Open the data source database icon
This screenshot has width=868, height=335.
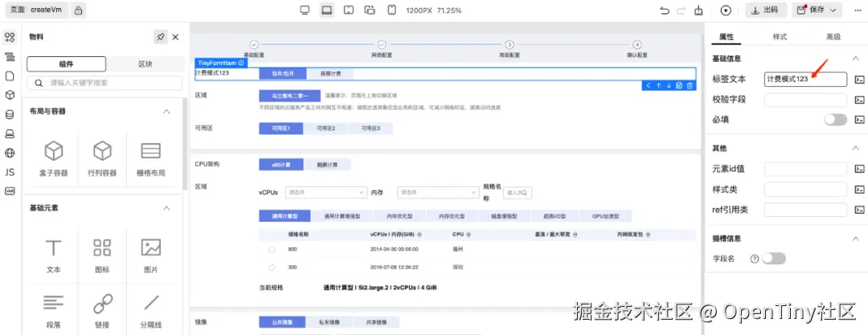point(10,115)
